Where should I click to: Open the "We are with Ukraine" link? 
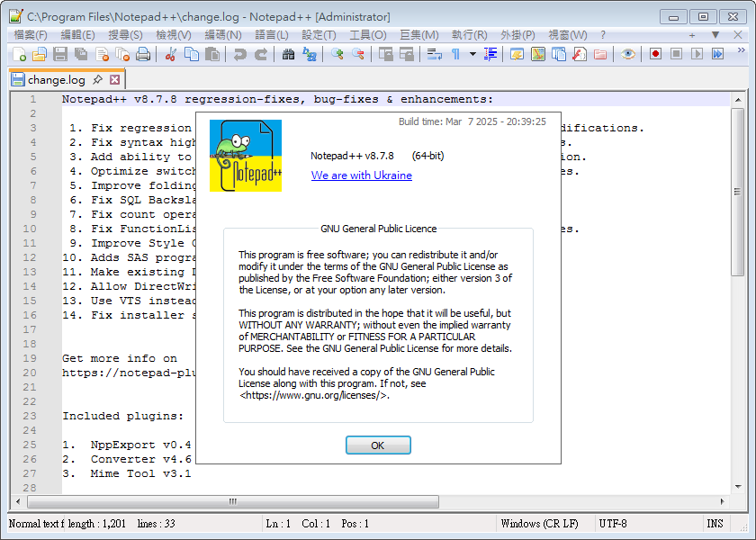[361, 175]
